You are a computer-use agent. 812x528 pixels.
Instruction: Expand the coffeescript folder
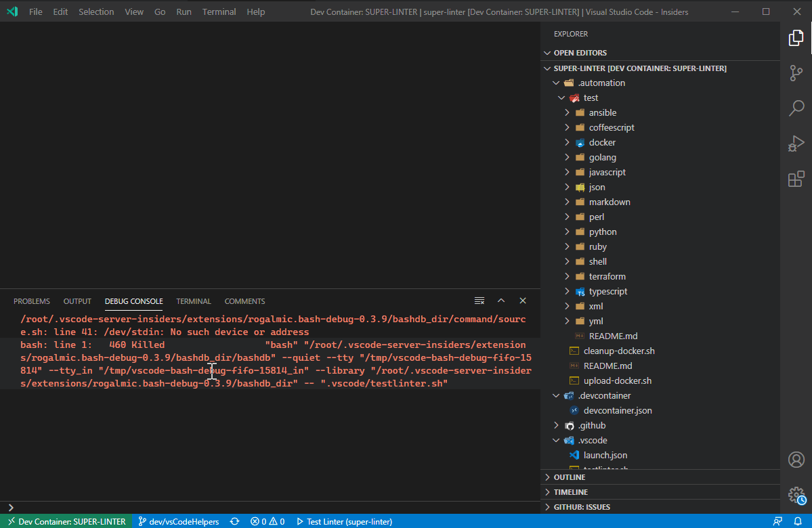(x=660, y=128)
